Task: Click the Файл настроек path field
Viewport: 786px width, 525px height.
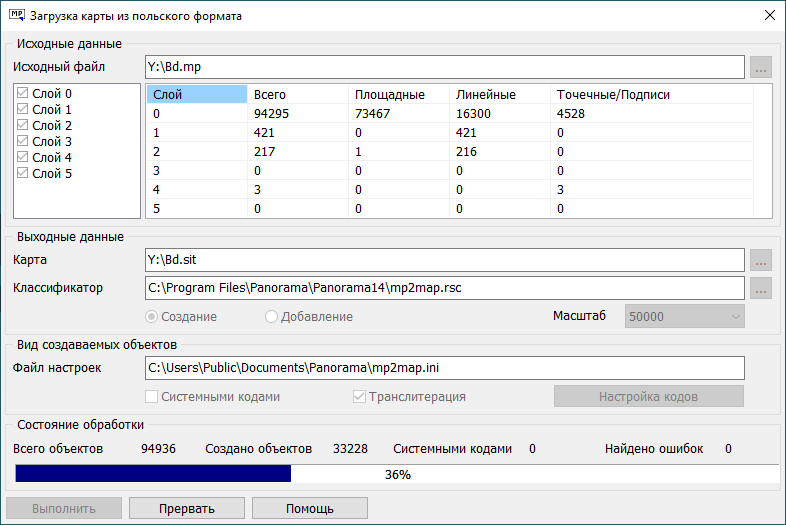Action: 444,368
